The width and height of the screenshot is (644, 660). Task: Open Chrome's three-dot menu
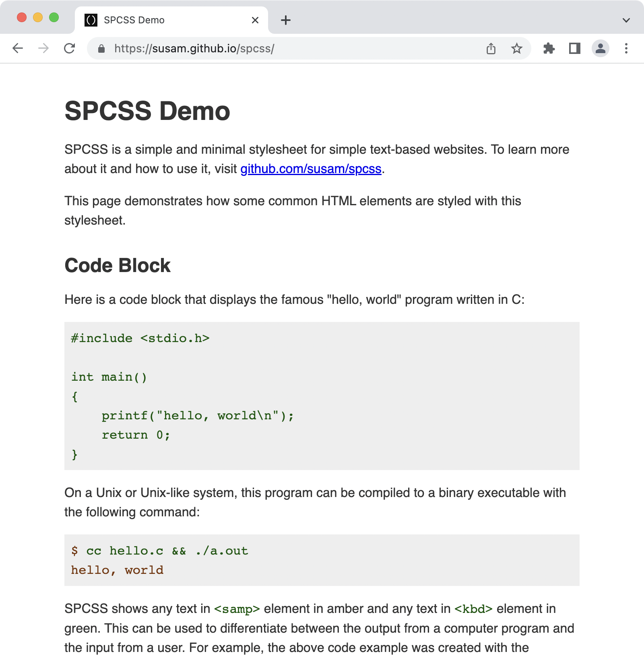[626, 49]
